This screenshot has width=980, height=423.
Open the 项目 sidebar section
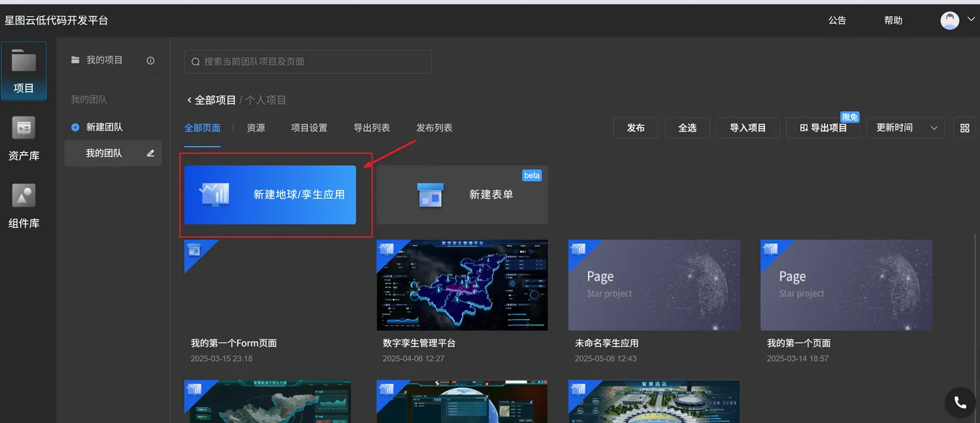[24, 71]
